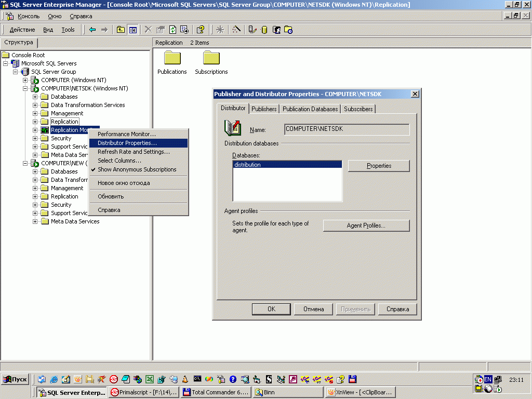Click the Delete (X) toolbar icon

148,30
